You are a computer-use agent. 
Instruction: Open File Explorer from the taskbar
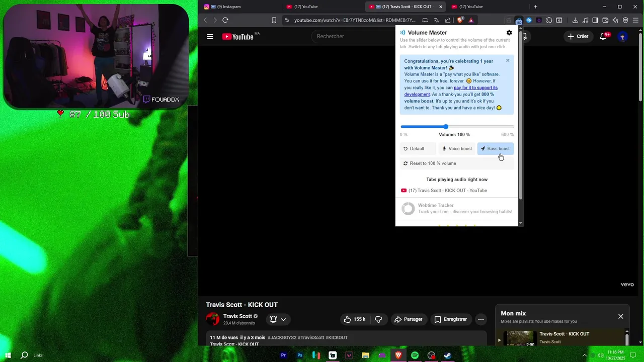coord(365,355)
